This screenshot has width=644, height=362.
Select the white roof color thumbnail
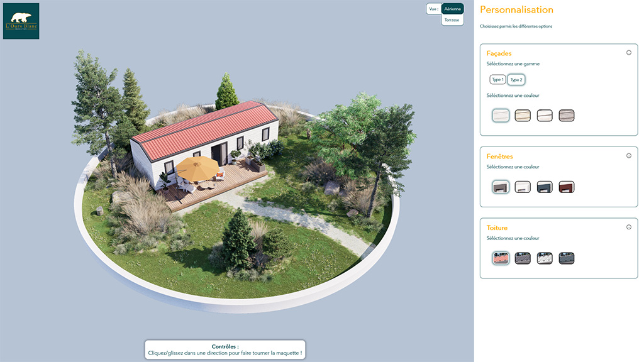(545, 258)
